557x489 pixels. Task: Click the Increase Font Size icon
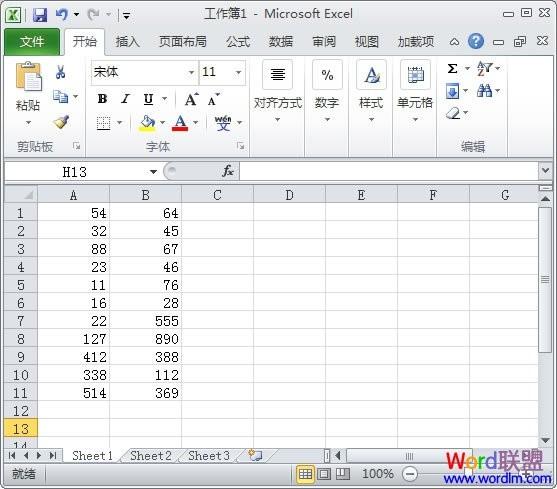click(x=191, y=99)
